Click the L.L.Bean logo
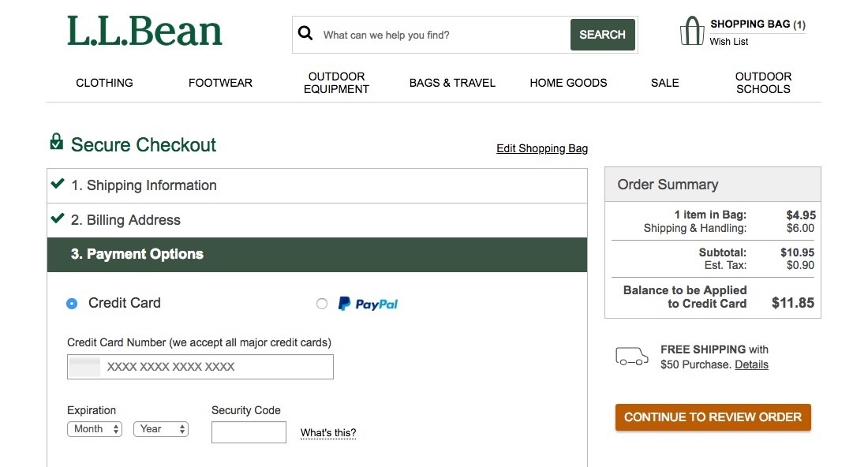 tap(144, 32)
